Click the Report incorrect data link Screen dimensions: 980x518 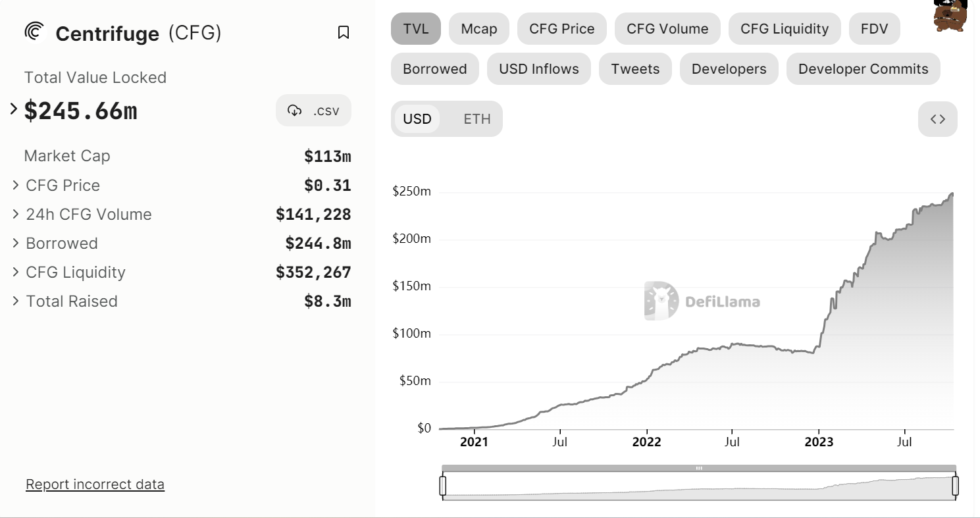click(95, 484)
